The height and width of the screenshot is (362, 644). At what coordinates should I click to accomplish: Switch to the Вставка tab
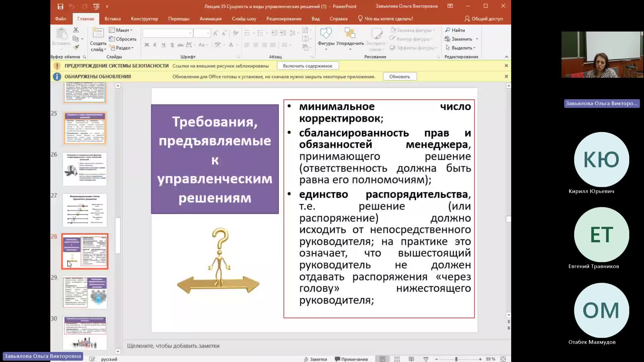112,18
